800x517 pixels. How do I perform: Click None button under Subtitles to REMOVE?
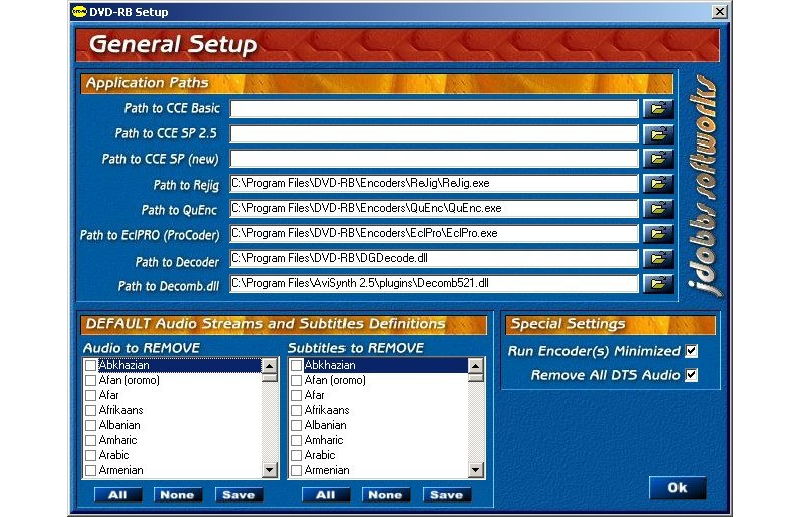point(386,495)
